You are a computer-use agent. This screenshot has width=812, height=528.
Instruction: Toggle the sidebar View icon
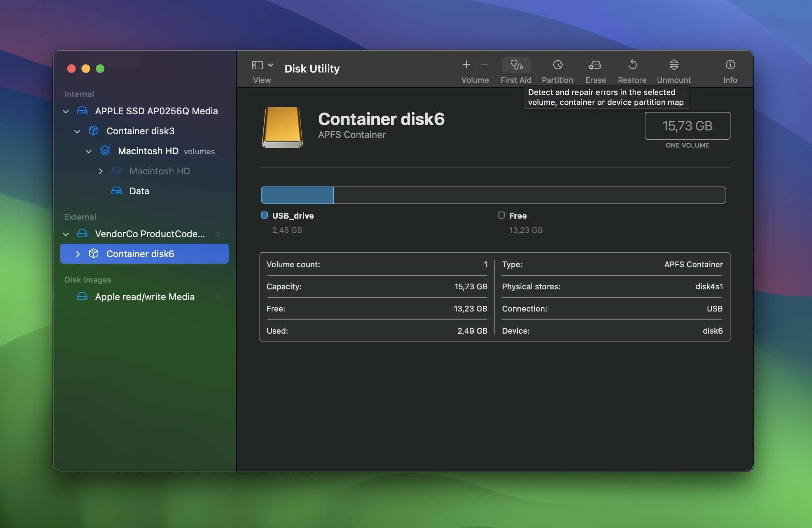coord(257,65)
